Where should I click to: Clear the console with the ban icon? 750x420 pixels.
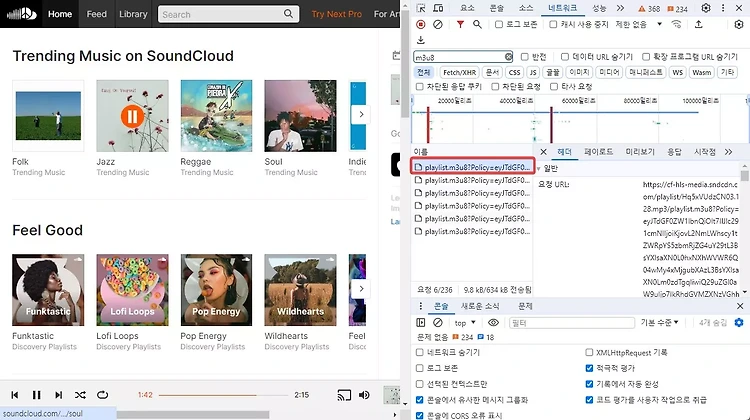tap(438, 322)
